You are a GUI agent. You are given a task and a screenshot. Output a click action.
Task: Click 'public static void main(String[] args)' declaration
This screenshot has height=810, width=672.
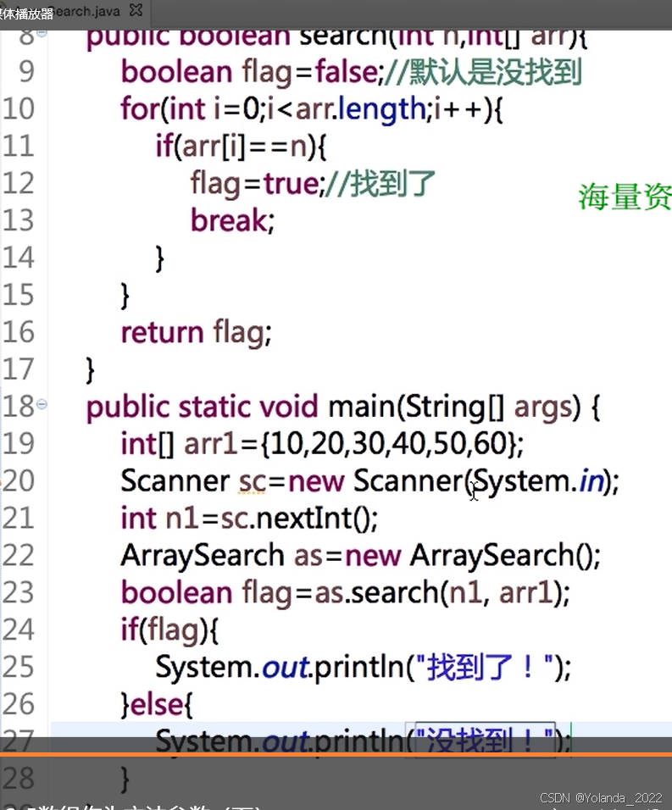click(334, 408)
